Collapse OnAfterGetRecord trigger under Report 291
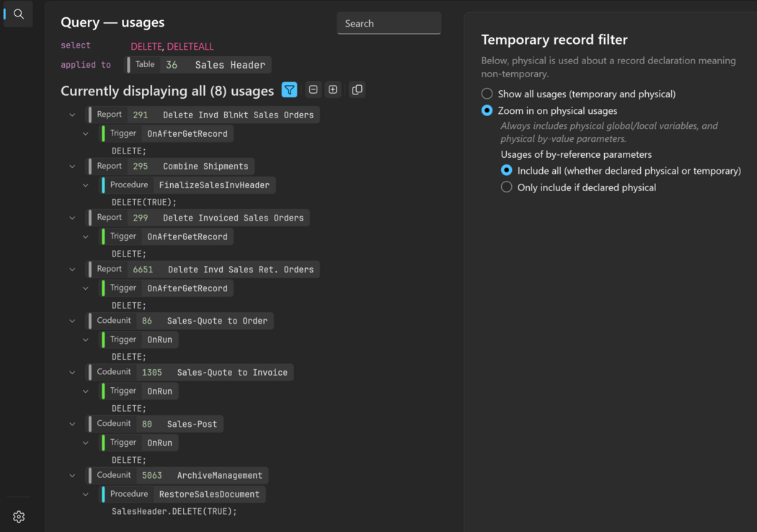 pyautogui.click(x=86, y=134)
